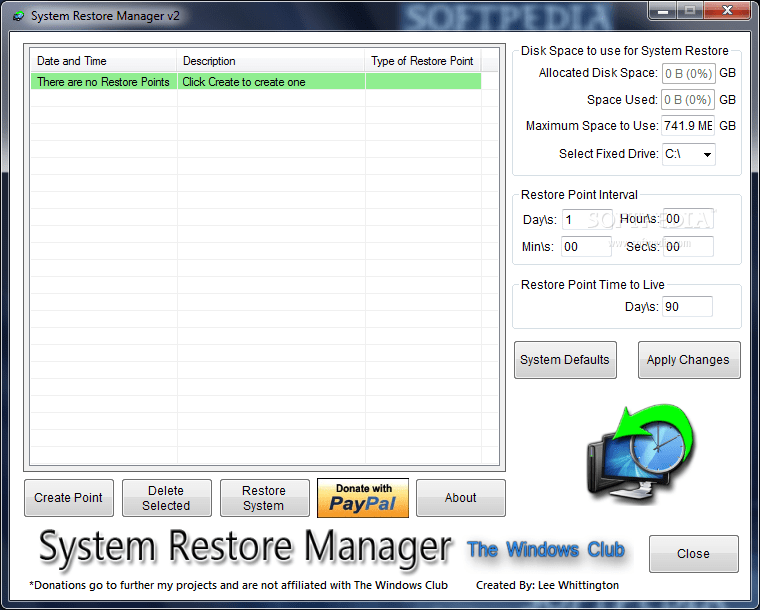Sort by Date and Time column header
Image resolution: width=760 pixels, height=610 pixels.
(x=103, y=61)
